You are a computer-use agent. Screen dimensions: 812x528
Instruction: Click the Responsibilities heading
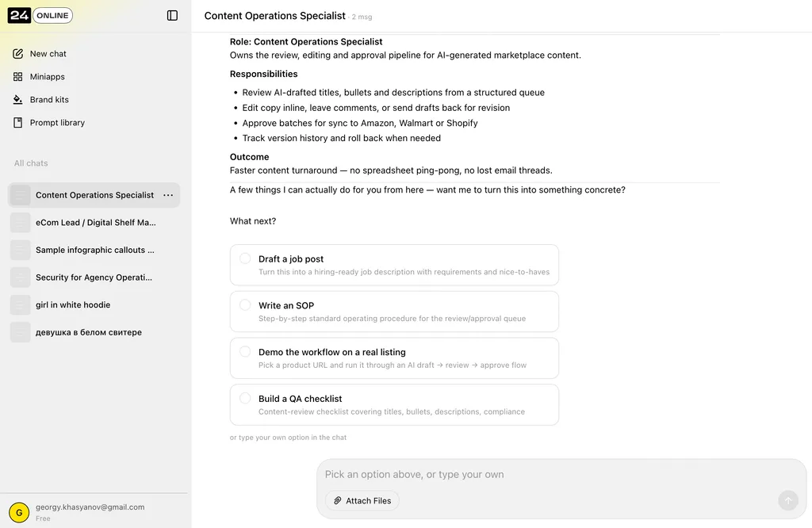pyautogui.click(x=263, y=74)
